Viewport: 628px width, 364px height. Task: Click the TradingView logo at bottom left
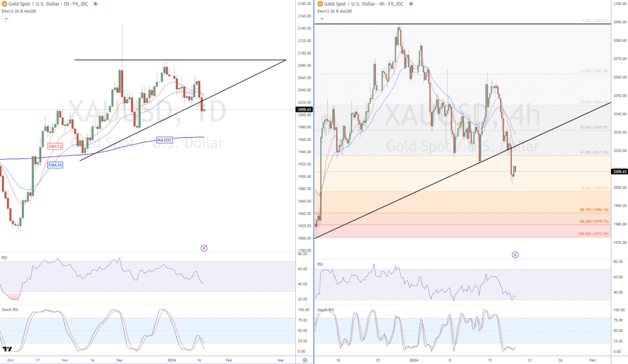(x=7, y=350)
